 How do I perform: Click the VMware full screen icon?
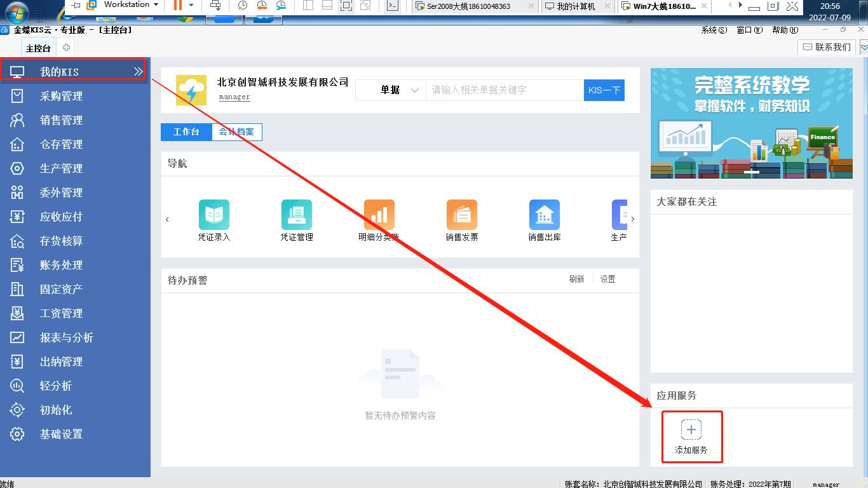pos(346,6)
